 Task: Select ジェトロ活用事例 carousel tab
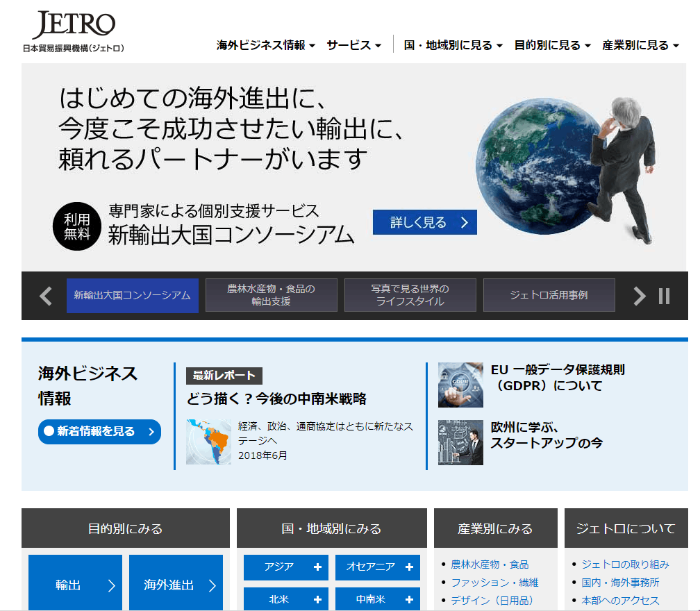[x=549, y=295]
